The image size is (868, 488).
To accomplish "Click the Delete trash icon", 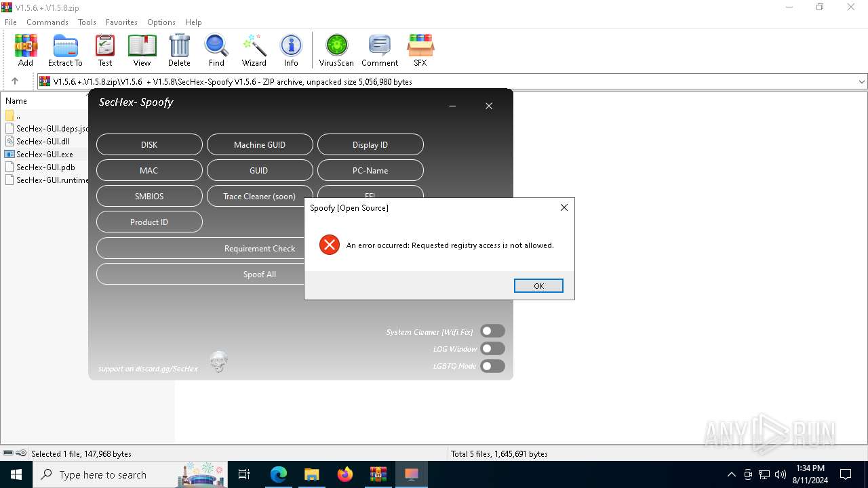I will [x=179, y=50].
